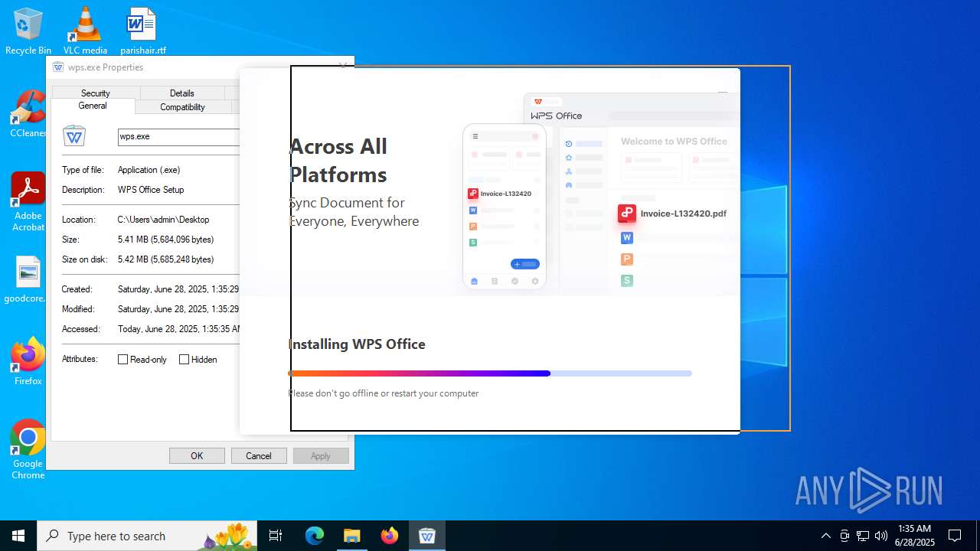Viewport: 980px width, 551px height.
Task: Click the blue W document icon in preview
Action: [x=627, y=238]
